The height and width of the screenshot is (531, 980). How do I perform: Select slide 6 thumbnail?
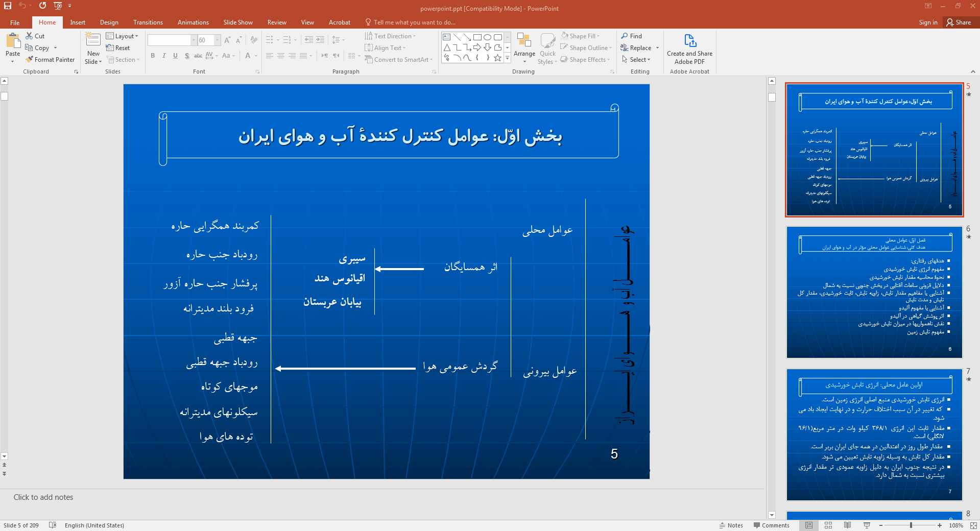click(874, 293)
